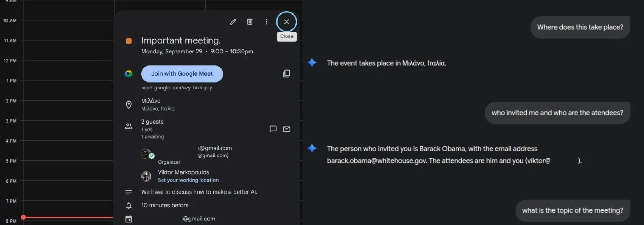This screenshot has width=644, height=225.
Task: Click the red current-time indicator line
Action: [x=68, y=217]
